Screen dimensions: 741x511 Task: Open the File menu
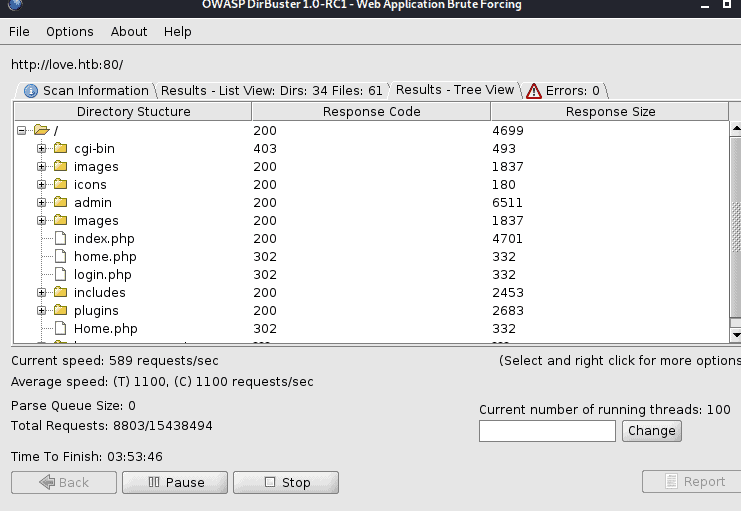[19, 32]
